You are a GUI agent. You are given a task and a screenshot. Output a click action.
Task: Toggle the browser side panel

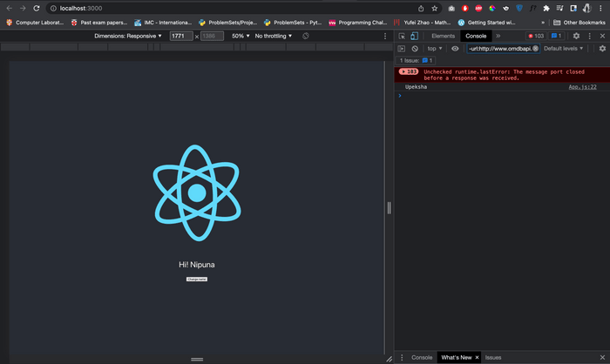pyautogui.click(x=573, y=8)
